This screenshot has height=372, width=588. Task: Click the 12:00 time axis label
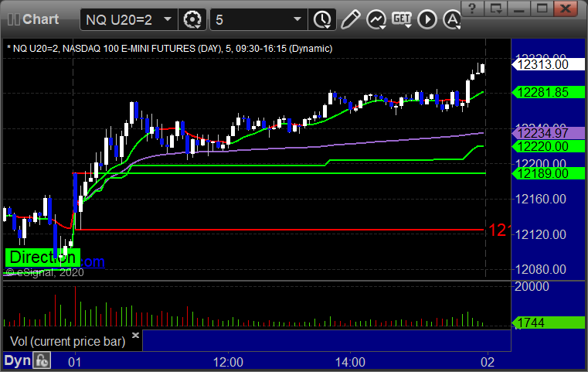(x=228, y=362)
